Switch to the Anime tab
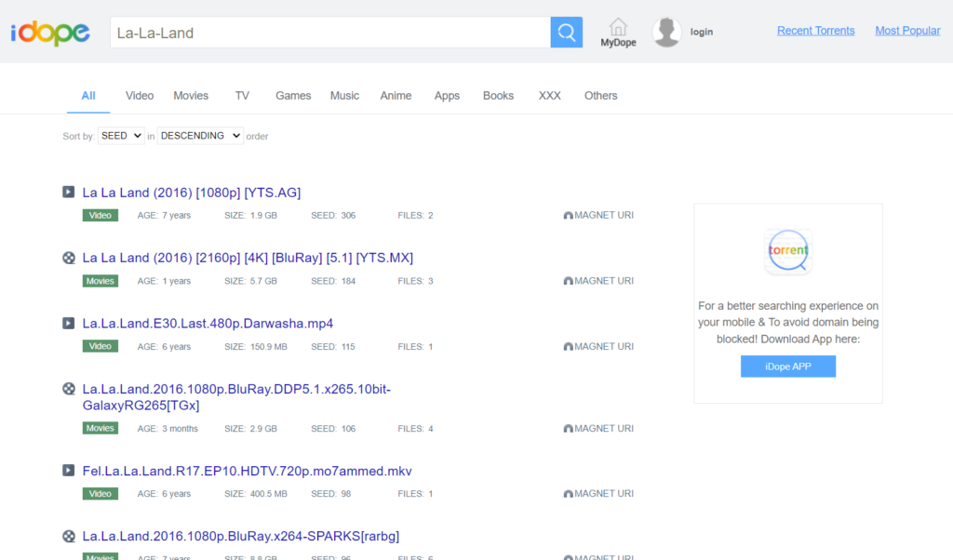 pos(396,96)
